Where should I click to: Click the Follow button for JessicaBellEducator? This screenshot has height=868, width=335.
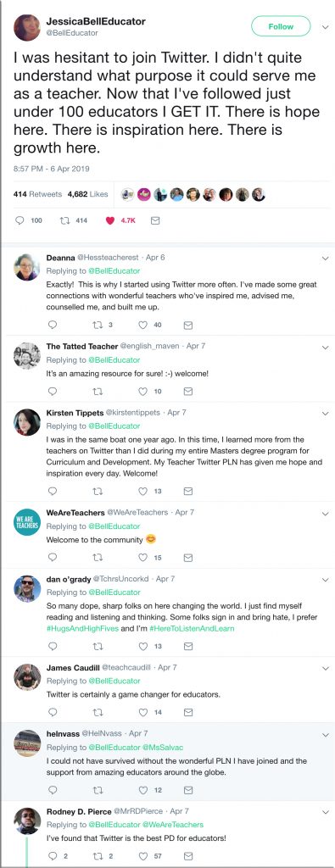click(281, 26)
